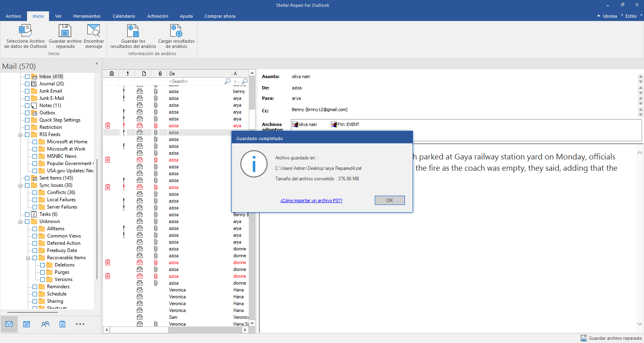This screenshot has height=343, width=644.
Task: Click message list scroll right arrow
Action: 245,330
